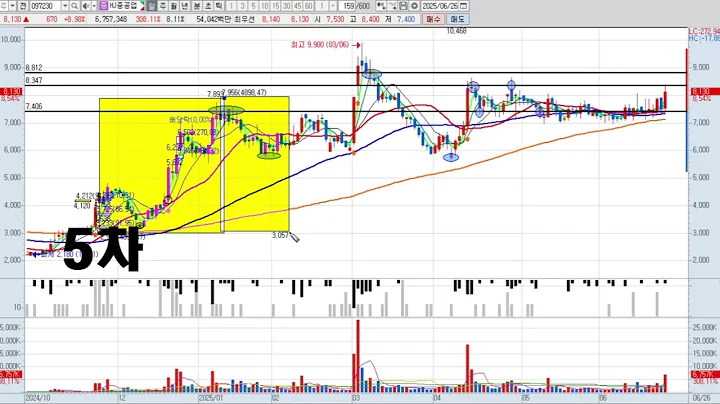Click the volume figure 6,757,348
Screen dimensions: 720x404
point(111,19)
